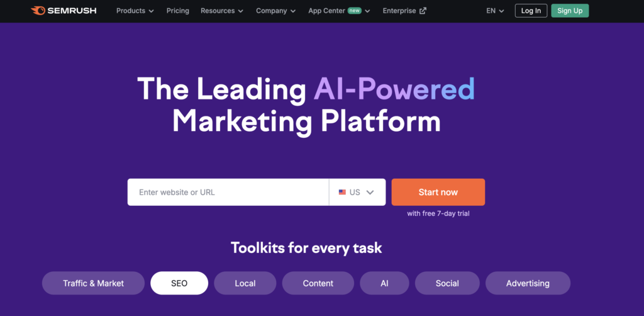This screenshot has width=644, height=316.
Task: Click the green 'new' badge on App Center
Action: (355, 11)
